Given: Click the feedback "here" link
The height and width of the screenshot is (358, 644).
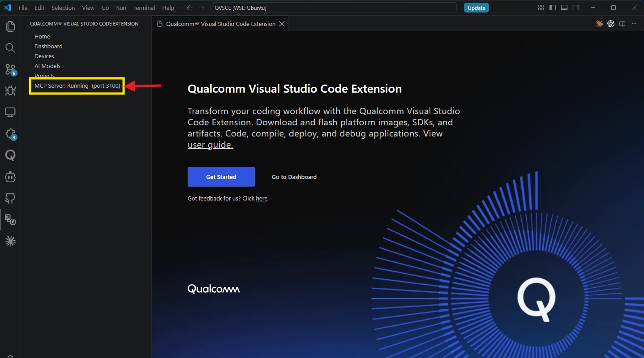Looking at the screenshot, I should (262, 198).
